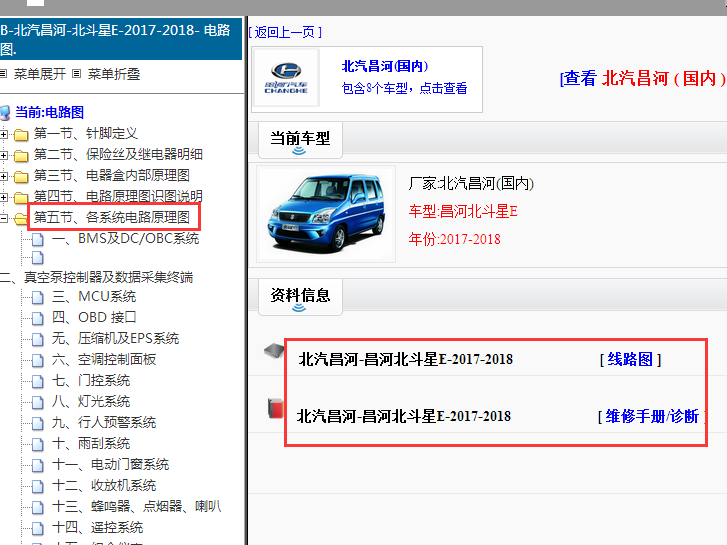Click page icon beside 无、压缩机及EPS系统

[x=38, y=339]
